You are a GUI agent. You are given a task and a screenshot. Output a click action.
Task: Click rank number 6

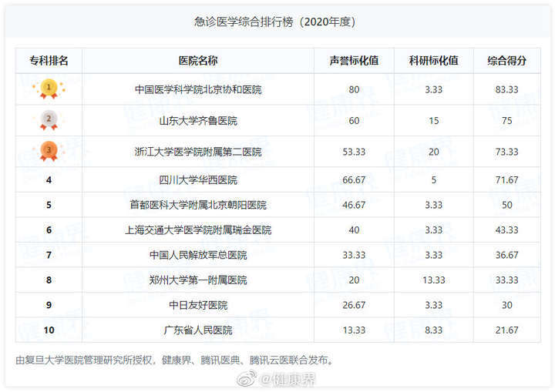pos(49,230)
